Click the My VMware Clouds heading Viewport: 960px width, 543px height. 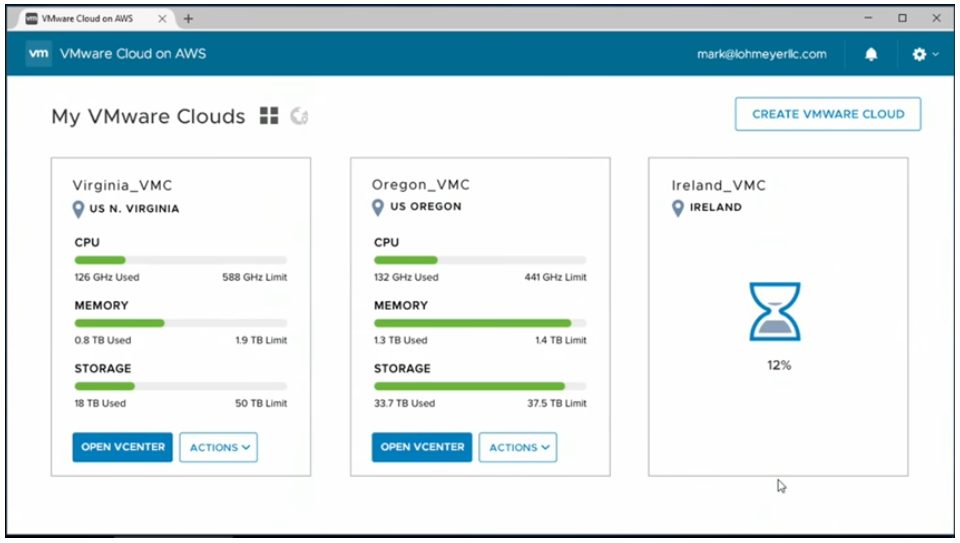click(148, 116)
